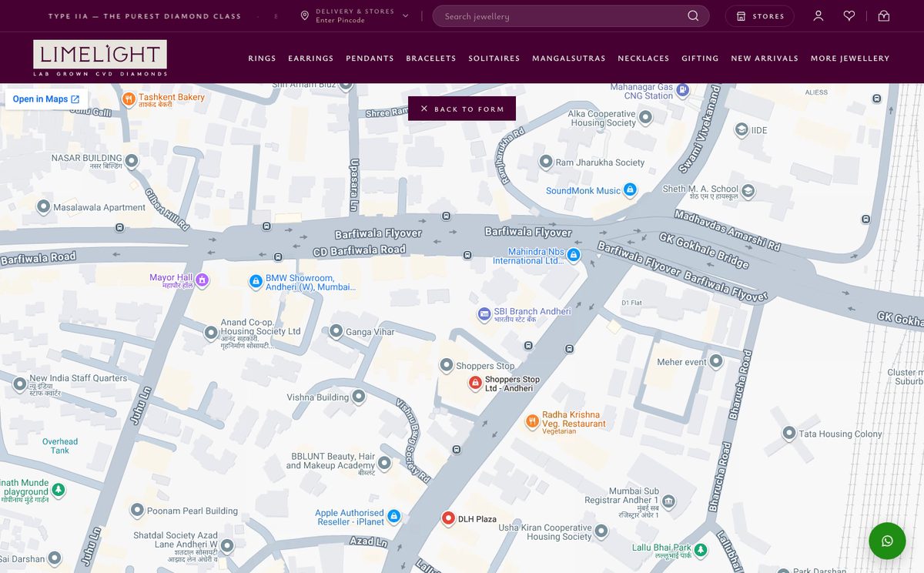
Task: Select the Ganga Vihar map marker
Action: [336, 331]
